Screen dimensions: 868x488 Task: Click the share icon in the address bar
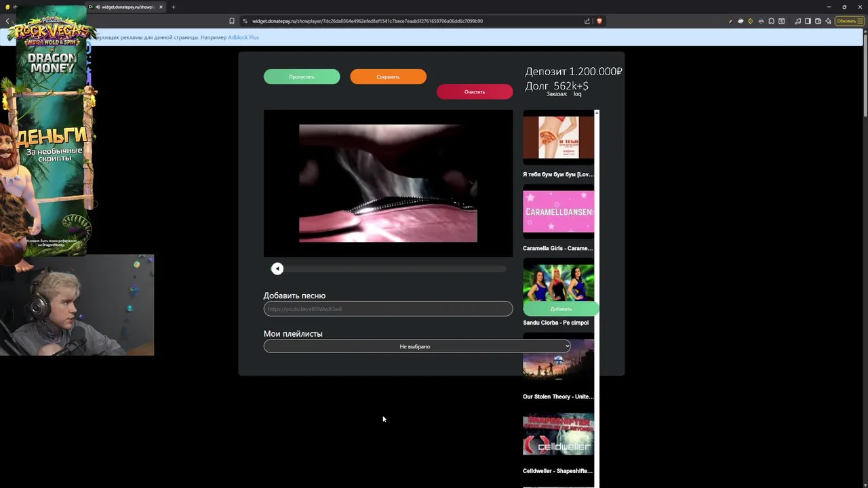click(587, 21)
